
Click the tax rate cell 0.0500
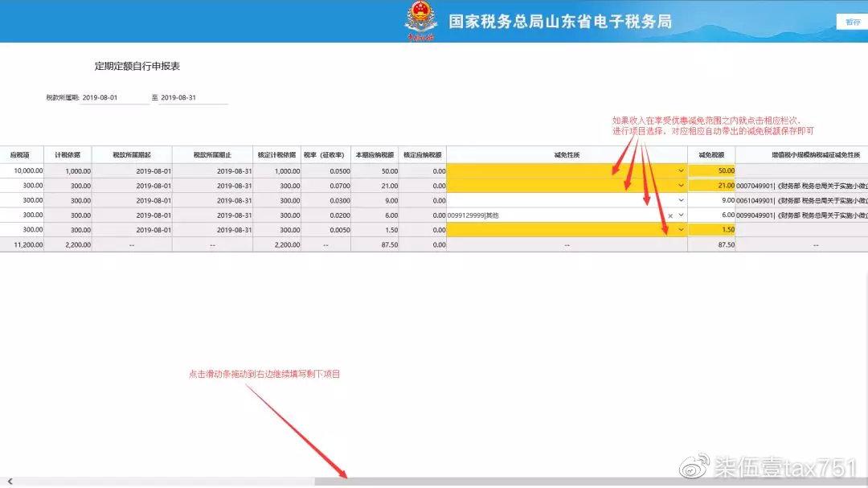point(325,171)
